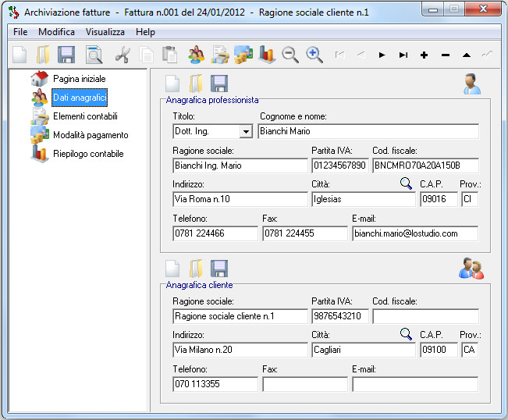Go to next record arrow
Viewport: 508px width, 420px height.
pyautogui.click(x=382, y=55)
